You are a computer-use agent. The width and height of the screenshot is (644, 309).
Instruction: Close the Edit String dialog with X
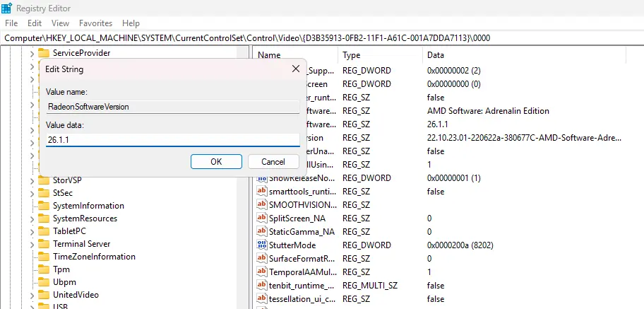pos(295,69)
